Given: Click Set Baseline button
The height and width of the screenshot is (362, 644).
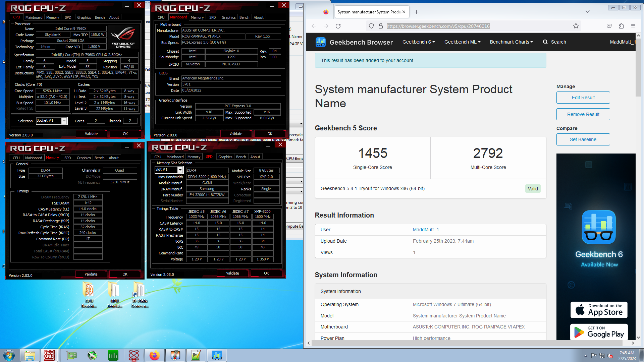Looking at the screenshot, I should (x=583, y=139).
